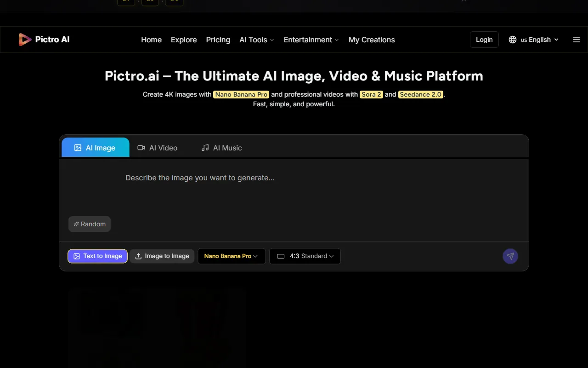Click the globe language icon
The image size is (588, 368).
pos(513,40)
